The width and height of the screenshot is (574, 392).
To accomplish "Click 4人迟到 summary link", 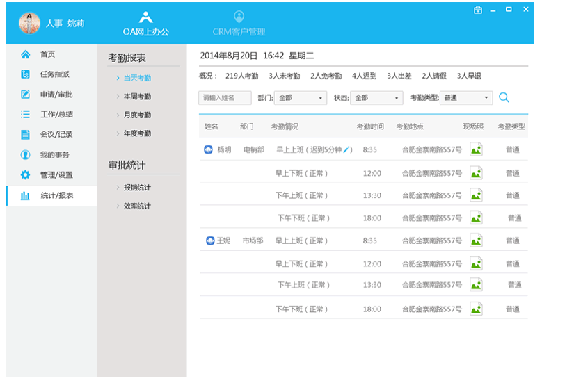I will pos(365,76).
